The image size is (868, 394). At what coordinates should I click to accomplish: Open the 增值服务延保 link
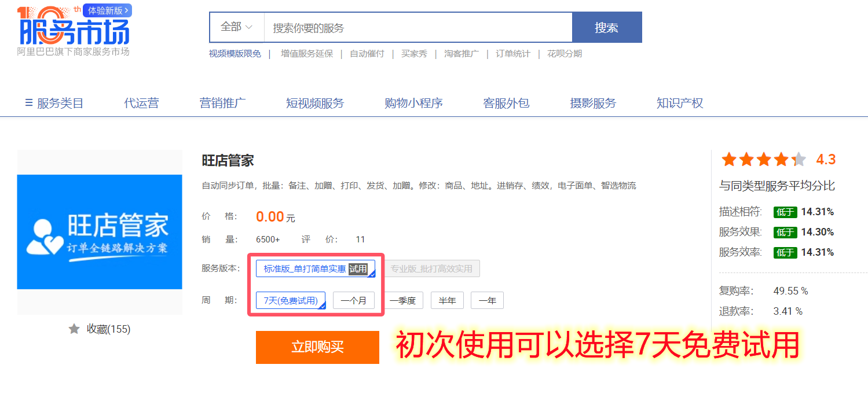coord(307,54)
